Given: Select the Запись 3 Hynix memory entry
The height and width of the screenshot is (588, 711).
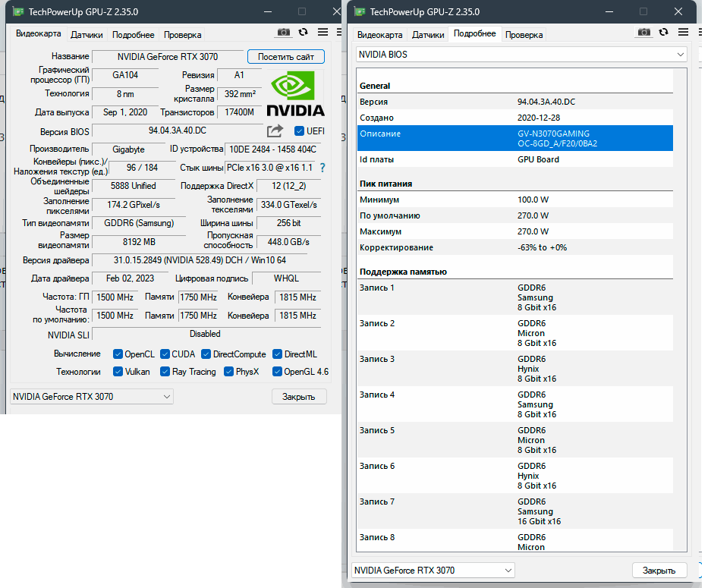Looking at the screenshot, I should point(515,369).
